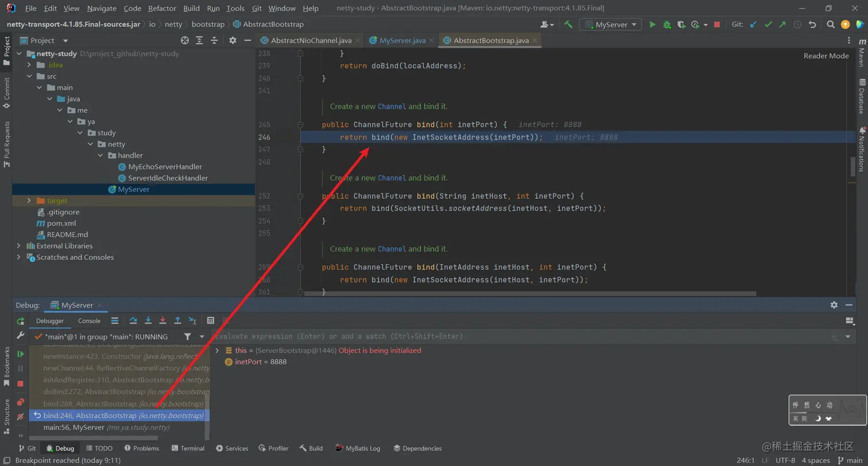Toggle Reader Mode in editor
The width and height of the screenshot is (868, 466).
(x=826, y=56)
